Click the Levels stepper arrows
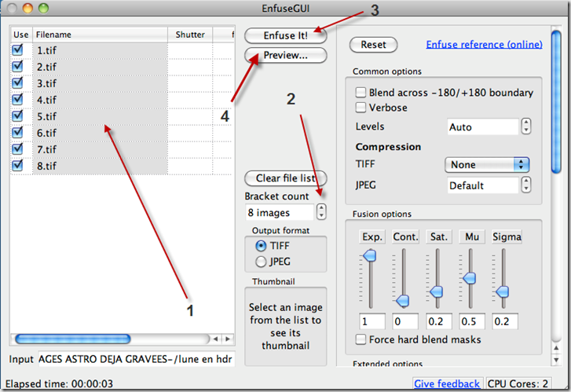The height and width of the screenshot is (392, 571). (526, 126)
